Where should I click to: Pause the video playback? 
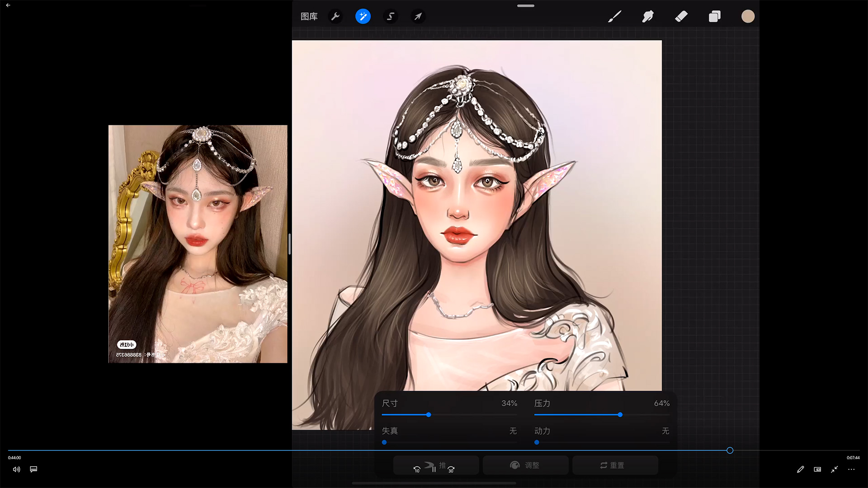[434, 469]
